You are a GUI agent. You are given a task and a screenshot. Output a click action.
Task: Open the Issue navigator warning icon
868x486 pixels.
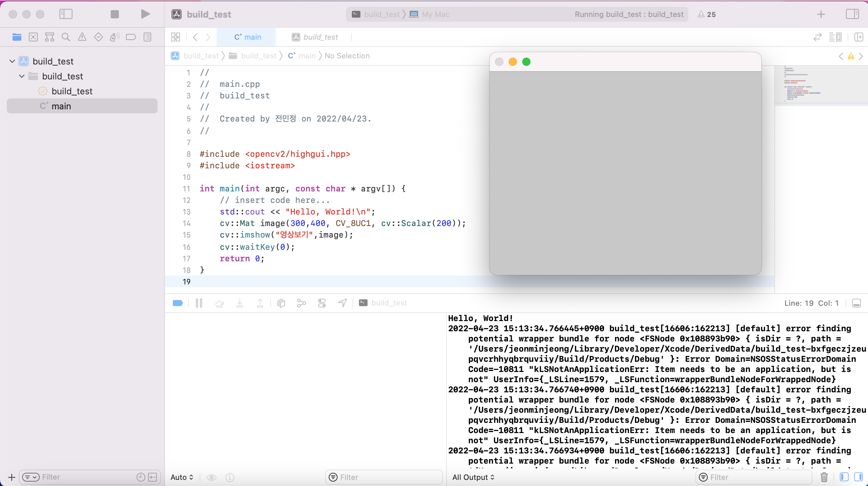(82, 37)
